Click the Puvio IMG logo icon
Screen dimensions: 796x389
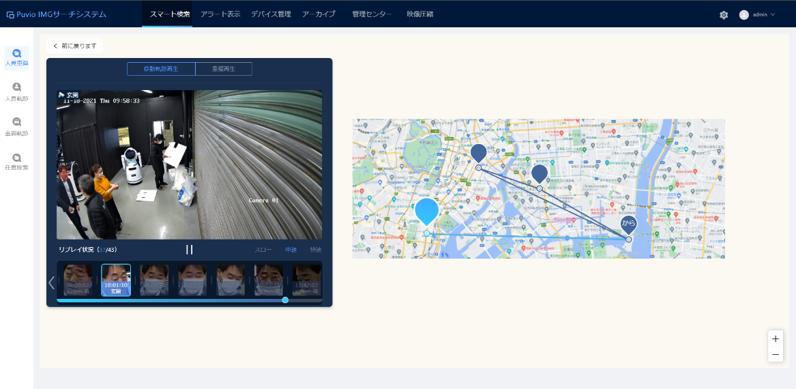(10, 15)
